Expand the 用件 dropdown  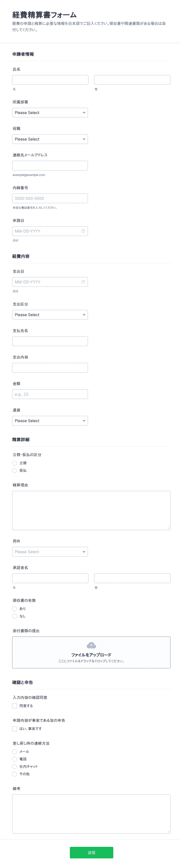pyautogui.click(x=50, y=552)
